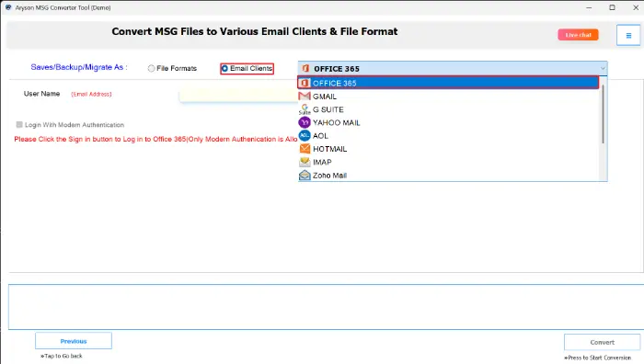Choose HOTMAIL from the dropdown list

point(449,149)
